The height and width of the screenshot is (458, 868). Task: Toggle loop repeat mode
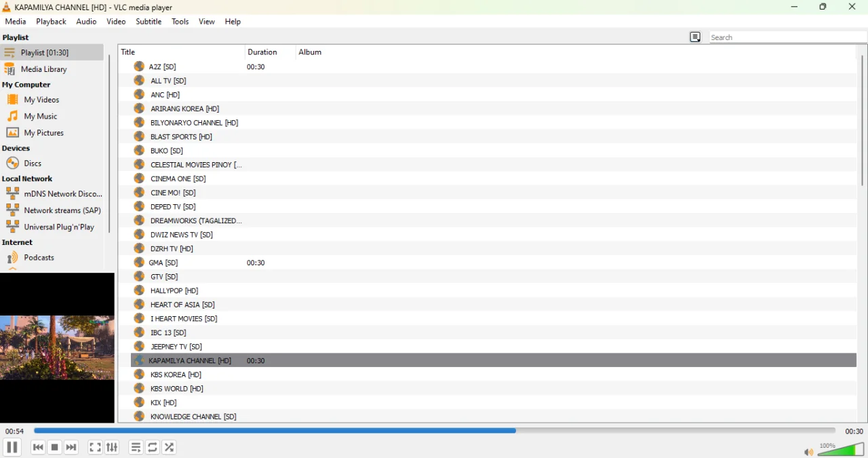pyautogui.click(x=153, y=447)
